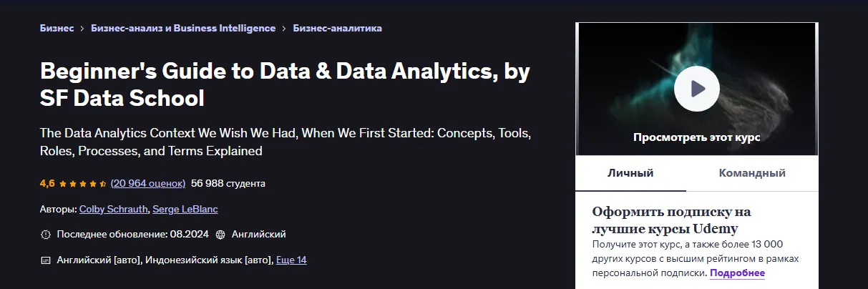Screen dimensions: 868x289
Task: Open the "Бизнес" breadcrumb link
Action: (57, 29)
